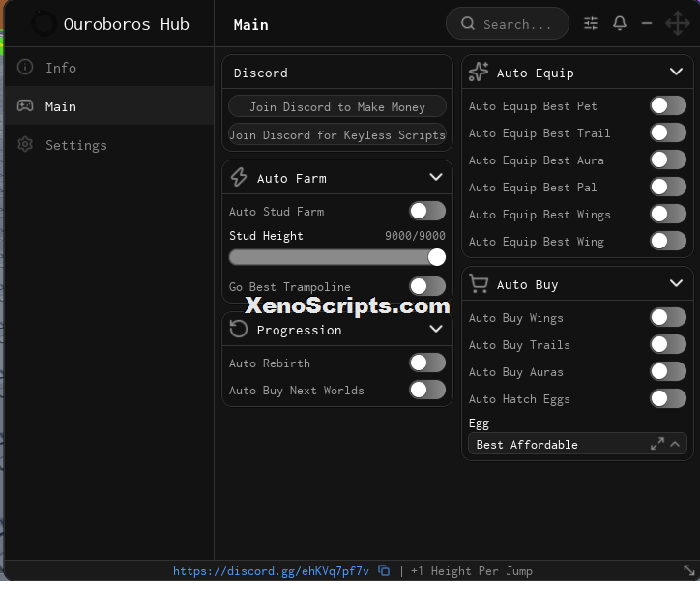Enable Auto Equip Best Pal
The image size is (700, 610).
pos(668,187)
